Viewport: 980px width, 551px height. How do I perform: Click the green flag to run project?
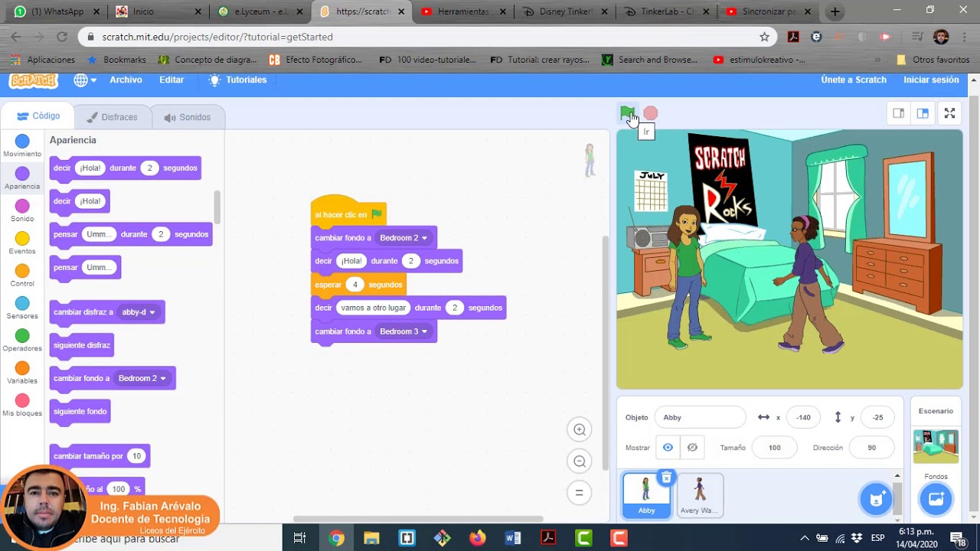[627, 113]
